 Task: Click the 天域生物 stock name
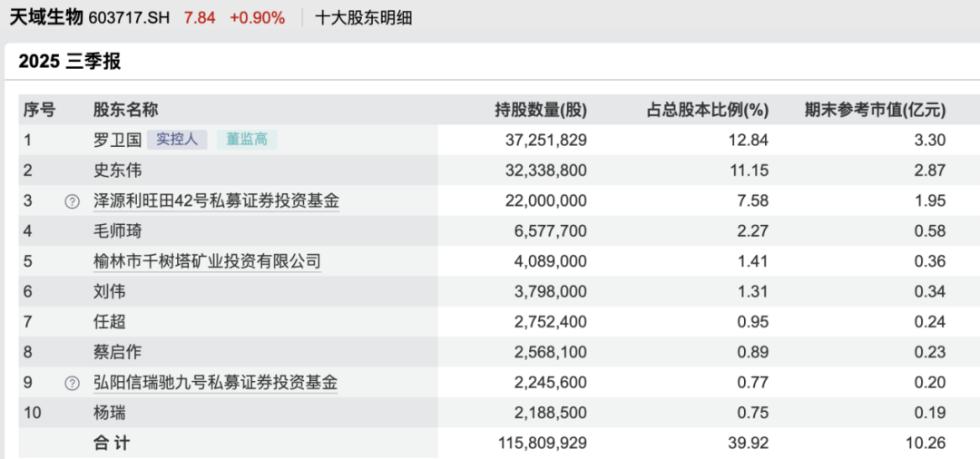[45, 17]
